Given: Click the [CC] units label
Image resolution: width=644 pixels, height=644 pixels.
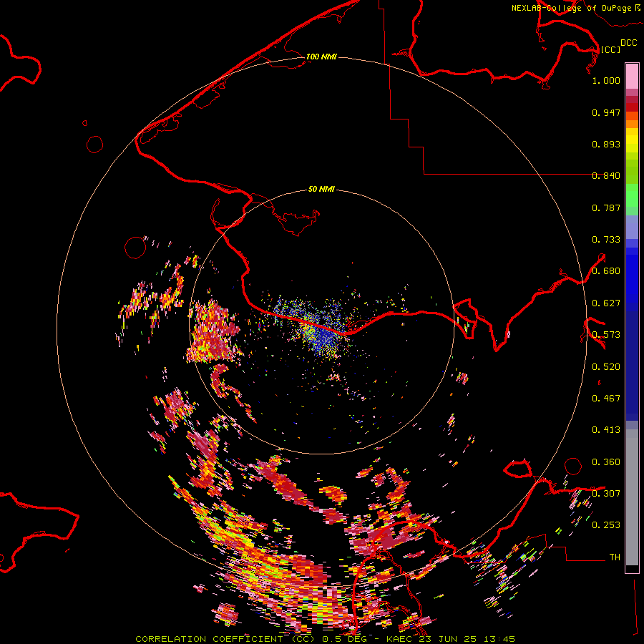Looking at the screenshot, I should tap(610, 49).
